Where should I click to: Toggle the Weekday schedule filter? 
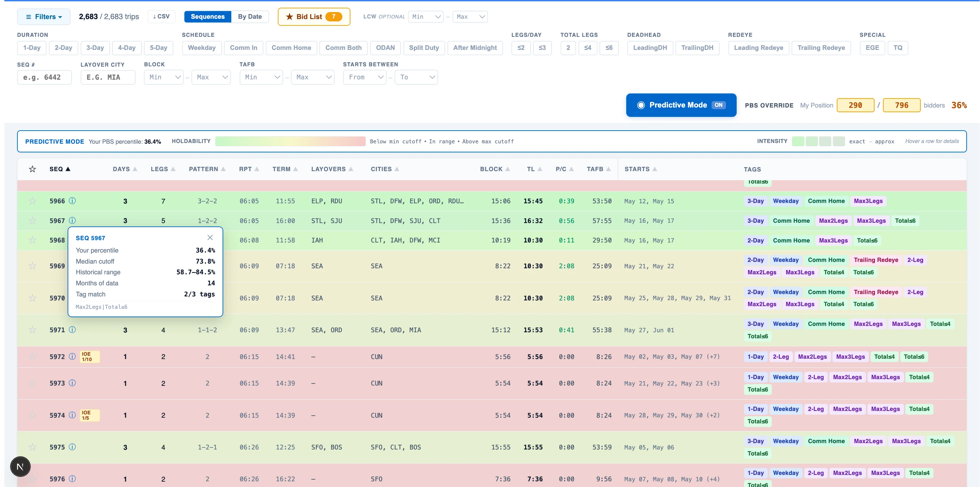[x=201, y=48]
